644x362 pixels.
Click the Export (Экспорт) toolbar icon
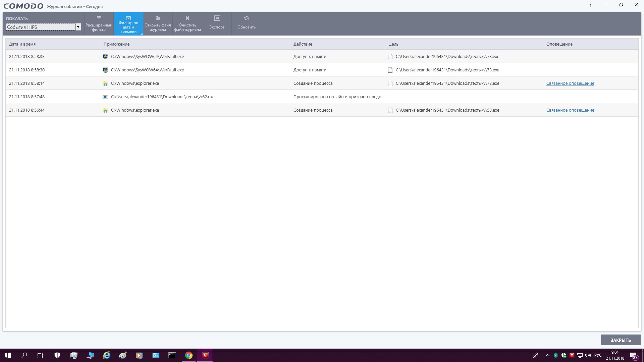tap(217, 23)
